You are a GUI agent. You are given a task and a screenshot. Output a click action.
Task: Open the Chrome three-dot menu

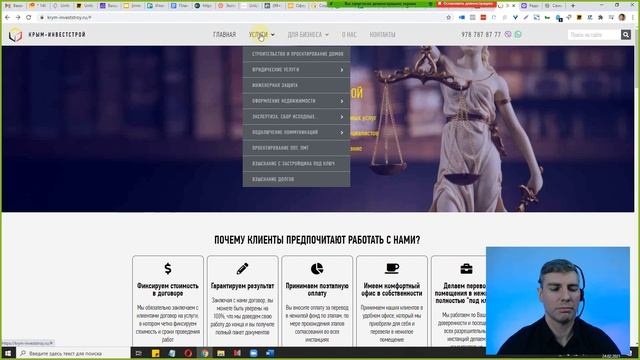coord(634,18)
